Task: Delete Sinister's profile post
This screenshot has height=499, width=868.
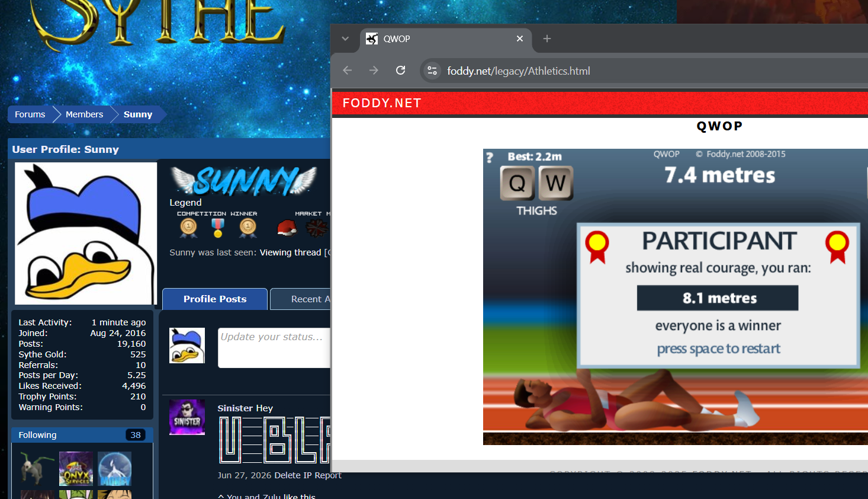Action: [288, 475]
